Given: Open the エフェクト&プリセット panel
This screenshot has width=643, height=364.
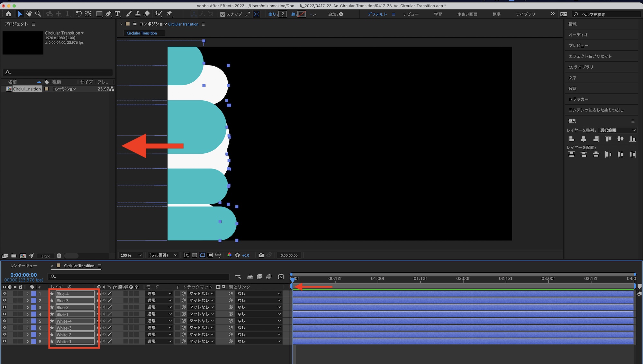Looking at the screenshot, I should (x=590, y=56).
